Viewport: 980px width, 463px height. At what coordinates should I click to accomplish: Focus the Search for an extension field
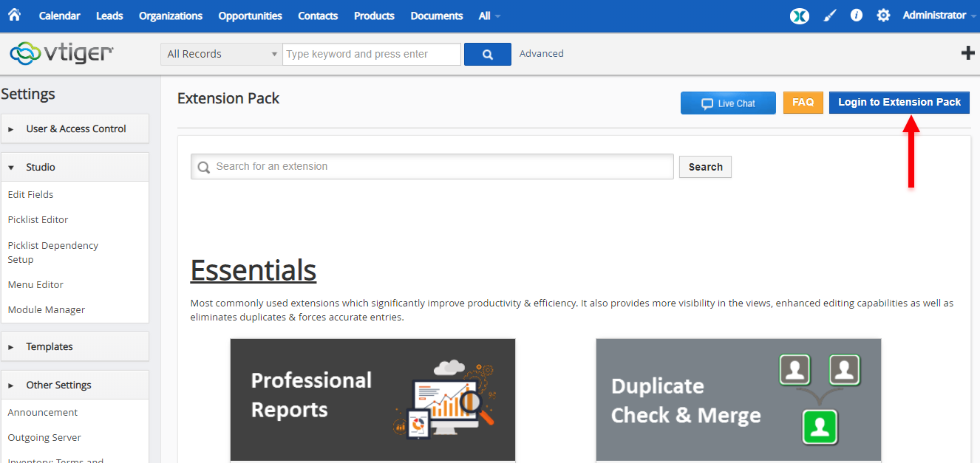coord(432,166)
